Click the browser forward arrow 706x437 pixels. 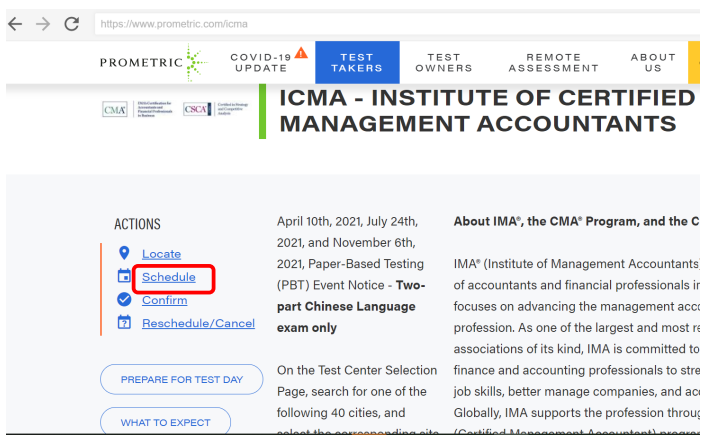click(43, 23)
